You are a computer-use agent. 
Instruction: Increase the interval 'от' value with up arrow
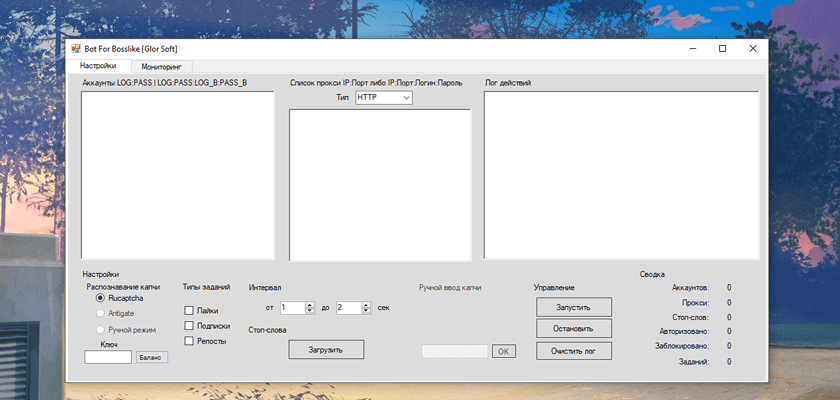tap(310, 305)
